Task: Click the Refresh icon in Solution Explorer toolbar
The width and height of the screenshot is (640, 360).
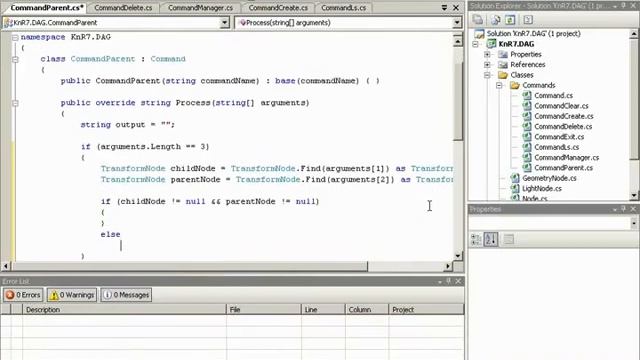Action: [510, 20]
